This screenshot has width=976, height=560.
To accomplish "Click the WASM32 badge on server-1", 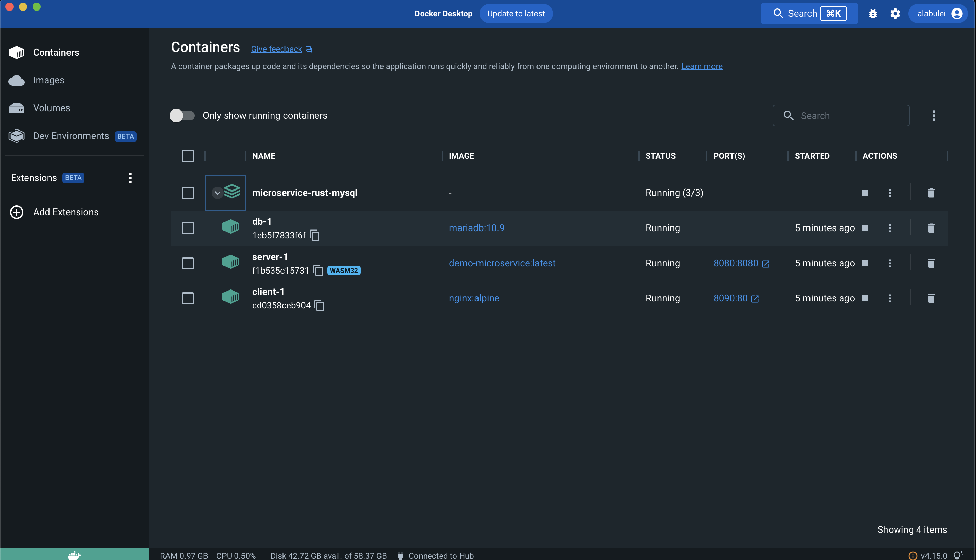I will click(344, 271).
